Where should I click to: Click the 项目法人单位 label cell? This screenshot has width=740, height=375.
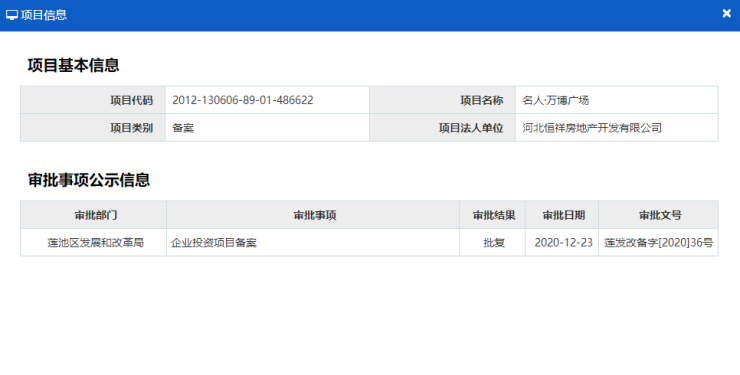[443, 128]
